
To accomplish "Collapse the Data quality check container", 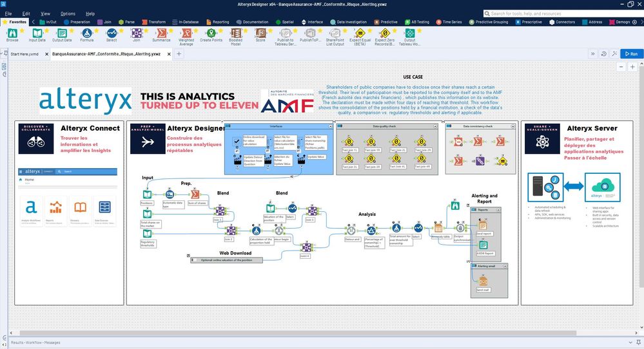I will point(435,126).
